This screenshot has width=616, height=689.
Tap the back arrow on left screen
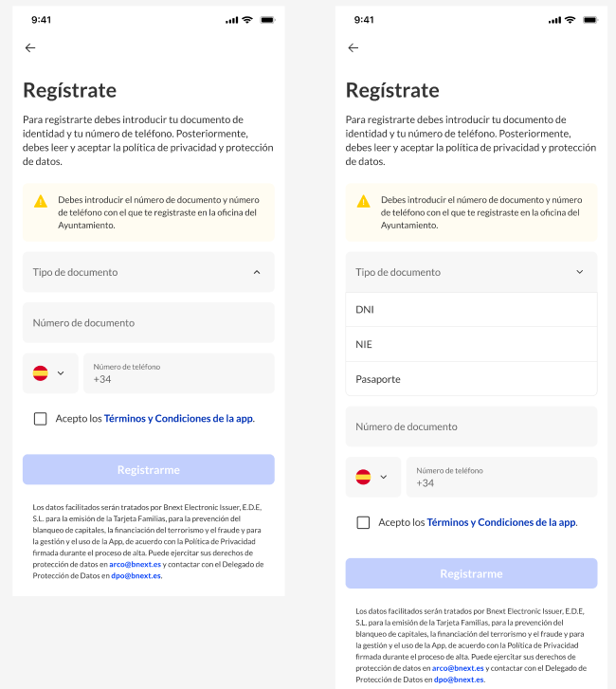30,48
